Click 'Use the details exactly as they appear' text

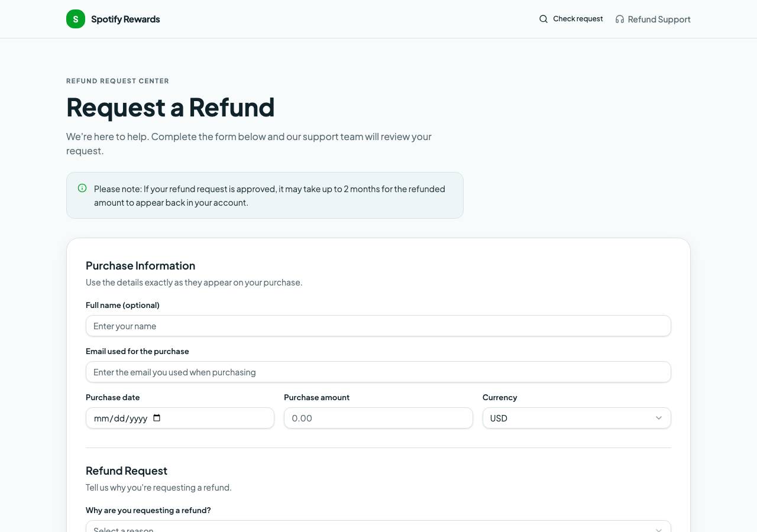(194, 283)
